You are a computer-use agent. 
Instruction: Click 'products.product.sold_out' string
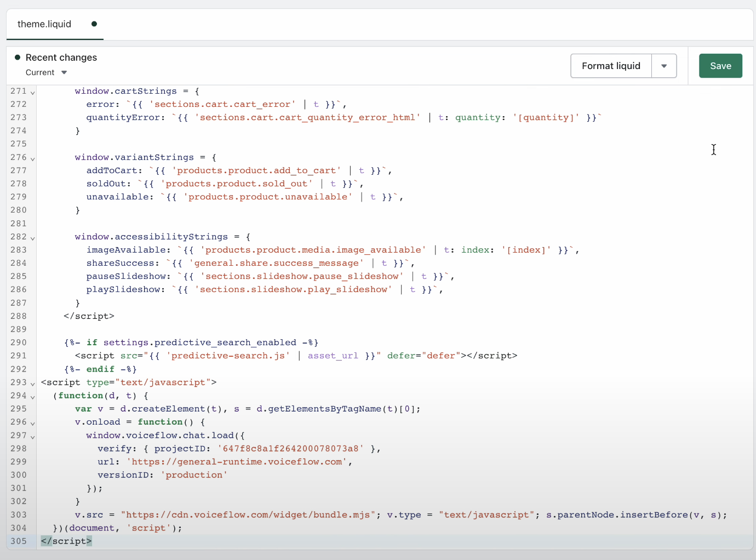pos(237,184)
